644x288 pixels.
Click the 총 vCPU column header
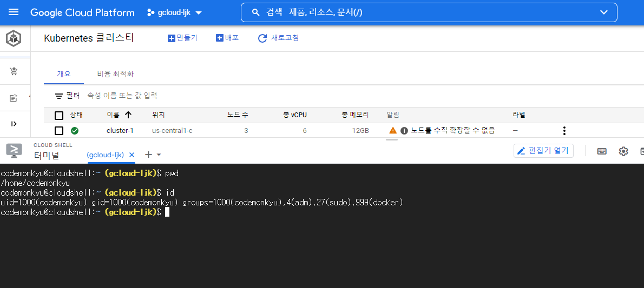click(295, 115)
